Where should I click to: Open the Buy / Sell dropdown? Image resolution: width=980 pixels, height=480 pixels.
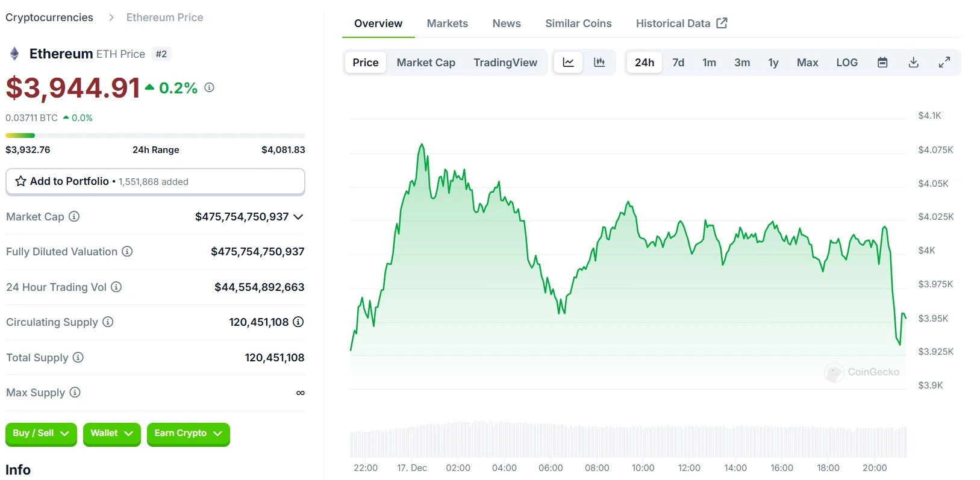click(41, 434)
